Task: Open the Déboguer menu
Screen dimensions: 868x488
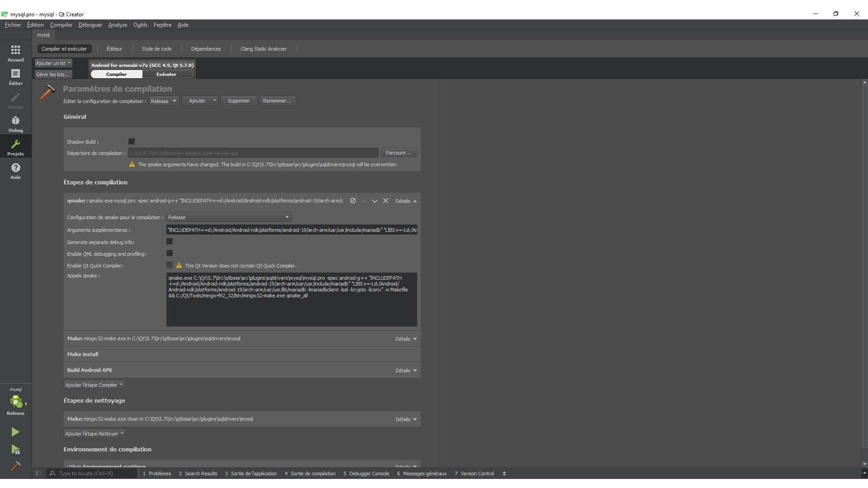Action: coord(90,25)
